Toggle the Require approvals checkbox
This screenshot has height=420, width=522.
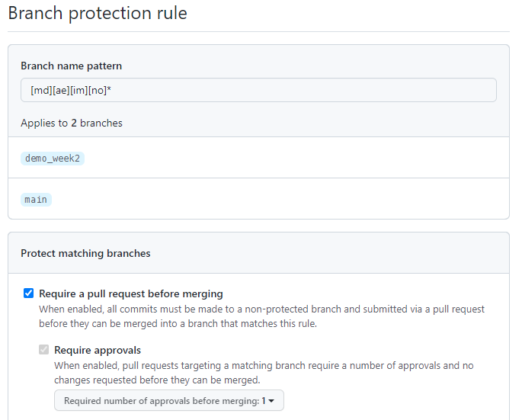coord(44,350)
